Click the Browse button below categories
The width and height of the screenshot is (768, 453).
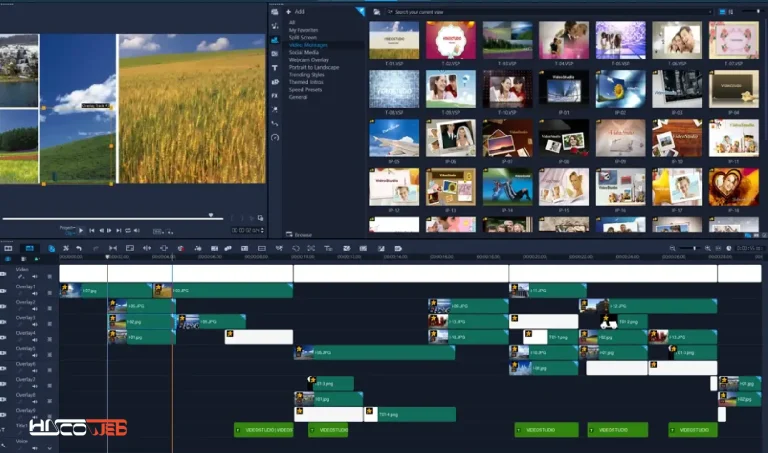pyautogui.click(x=299, y=235)
